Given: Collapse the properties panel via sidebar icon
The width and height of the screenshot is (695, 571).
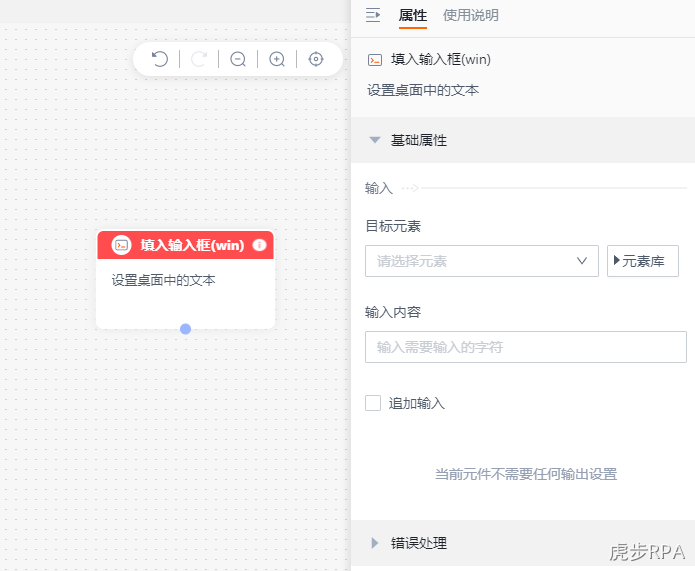Looking at the screenshot, I should coord(373,15).
